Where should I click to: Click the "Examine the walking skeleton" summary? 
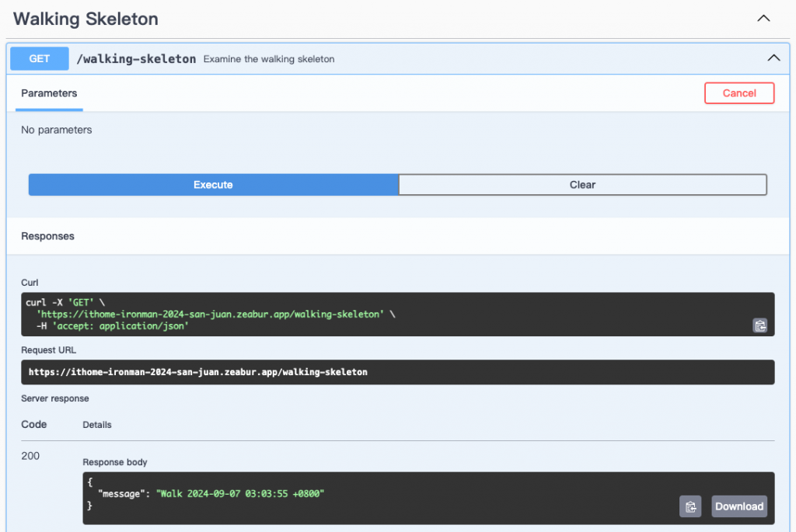click(269, 59)
